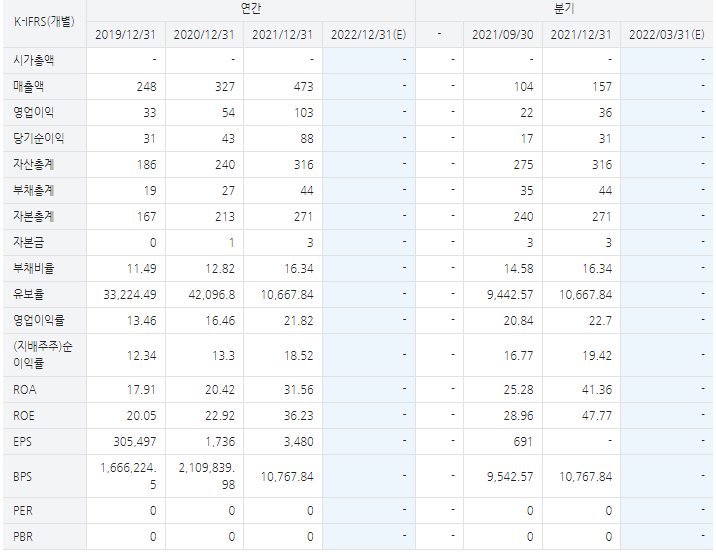Click the 영업이익 value 103

point(304,113)
